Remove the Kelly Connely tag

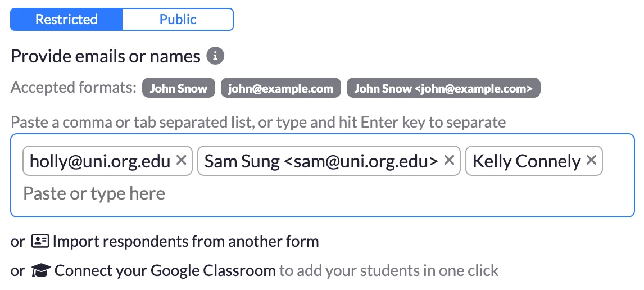pos(591,161)
